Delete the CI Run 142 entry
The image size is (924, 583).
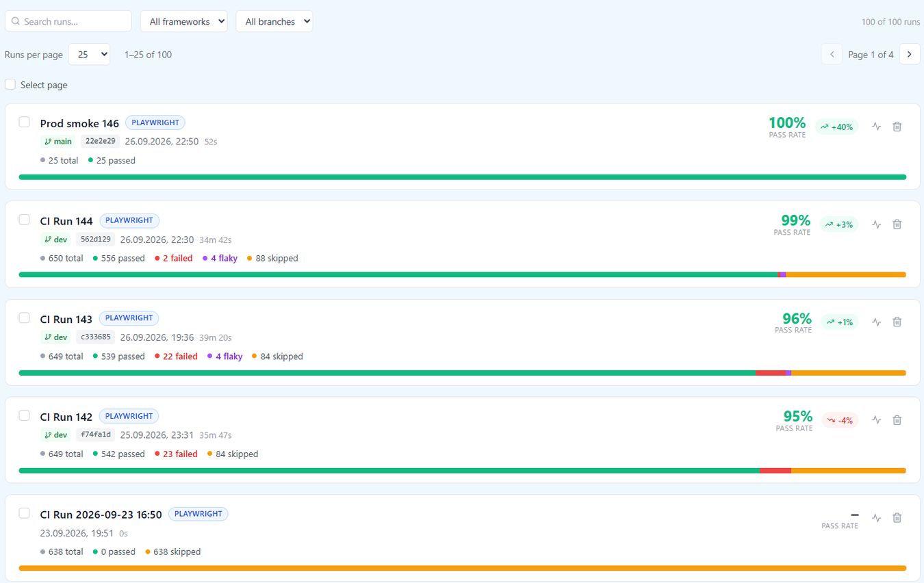click(897, 420)
